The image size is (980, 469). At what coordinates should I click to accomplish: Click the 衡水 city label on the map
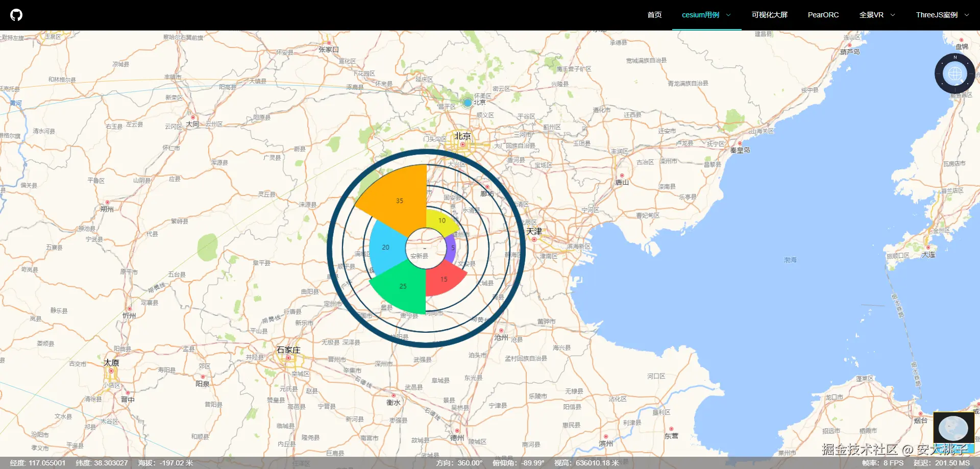(x=393, y=403)
